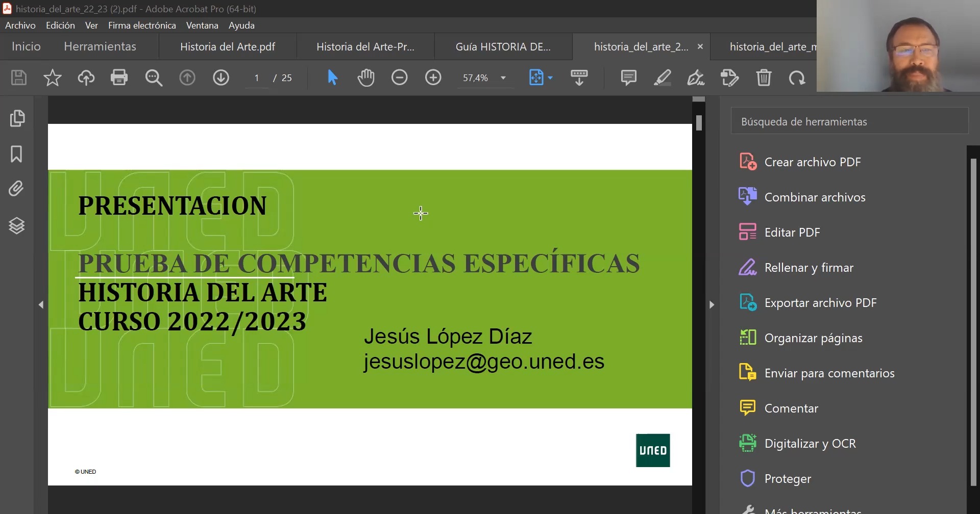Collapse the right tools pane arrow
This screenshot has width=980, height=514.
tap(712, 305)
